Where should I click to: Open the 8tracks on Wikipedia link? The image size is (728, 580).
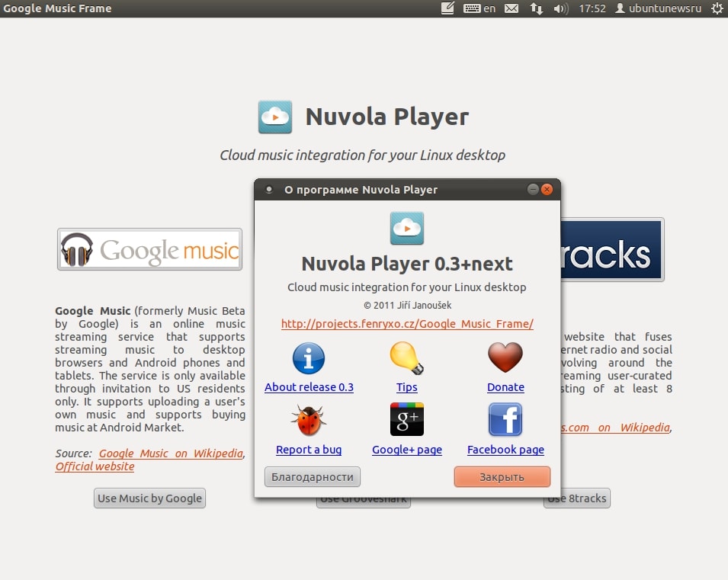[x=615, y=428]
